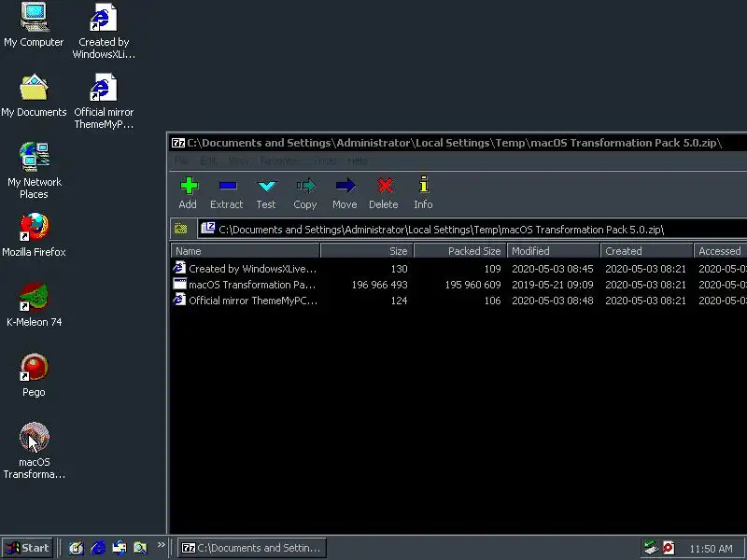Select 'Created by WindowsXLive...' file row
The height and width of the screenshot is (560, 747).
coord(458,269)
